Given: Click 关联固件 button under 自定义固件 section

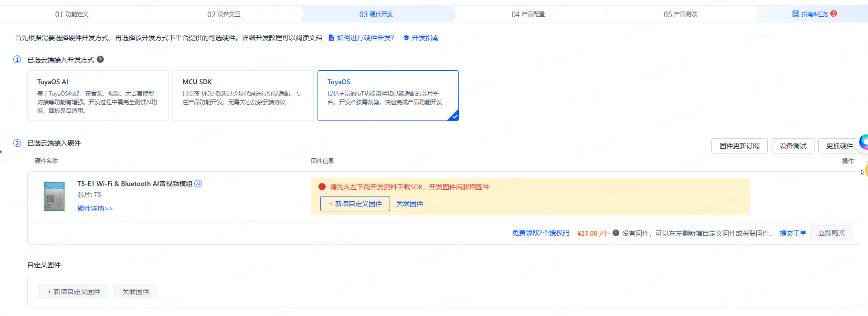Looking at the screenshot, I should tap(136, 292).
